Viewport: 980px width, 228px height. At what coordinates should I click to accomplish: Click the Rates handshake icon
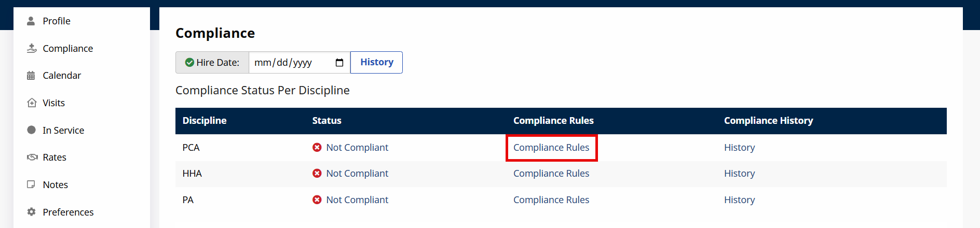pyautogui.click(x=32, y=157)
